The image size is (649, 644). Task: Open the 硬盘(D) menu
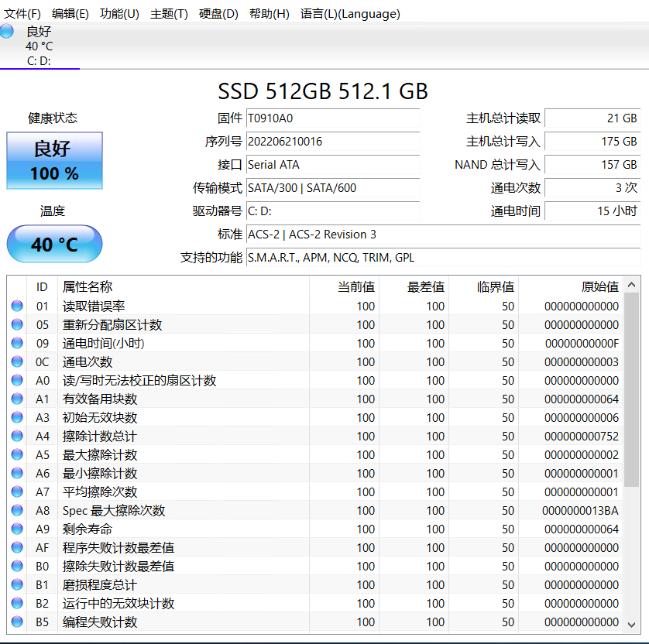pos(218,14)
